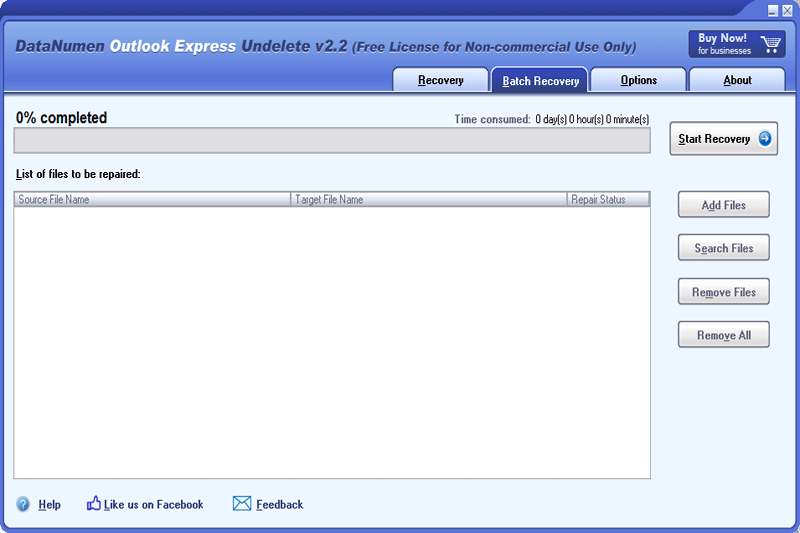The width and height of the screenshot is (800, 533).
Task: Click the shopping cart icon
Action: tap(770, 44)
